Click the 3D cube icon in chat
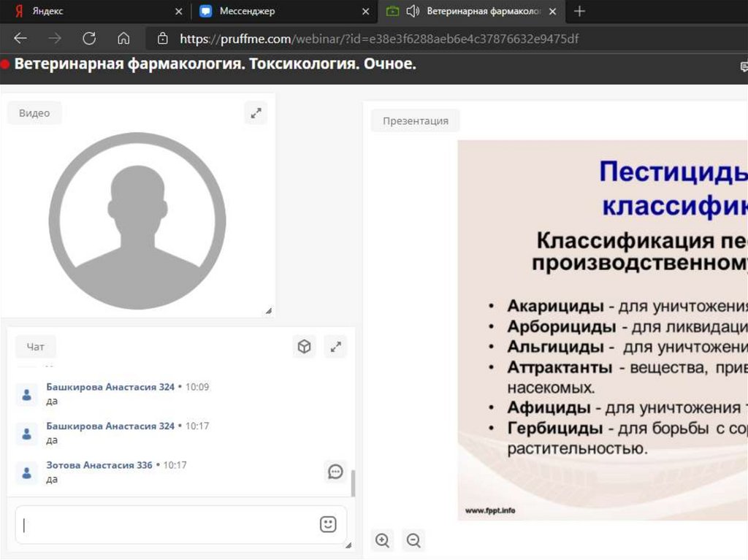The width and height of the screenshot is (748, 560). point(304,347)
